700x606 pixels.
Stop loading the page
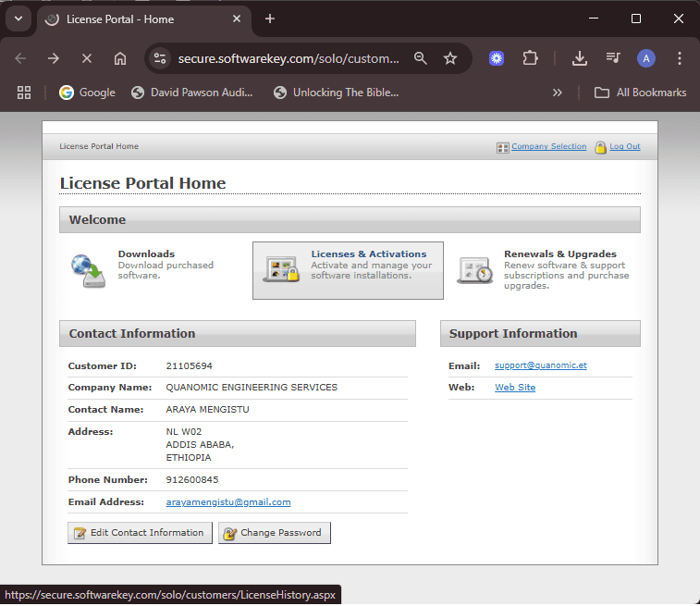pos(87,58)
